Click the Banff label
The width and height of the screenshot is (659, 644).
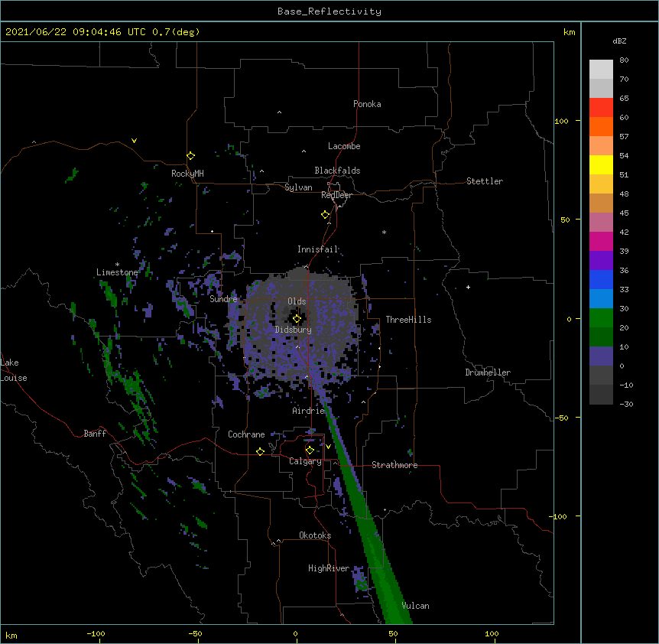click(x=95, y=434)
